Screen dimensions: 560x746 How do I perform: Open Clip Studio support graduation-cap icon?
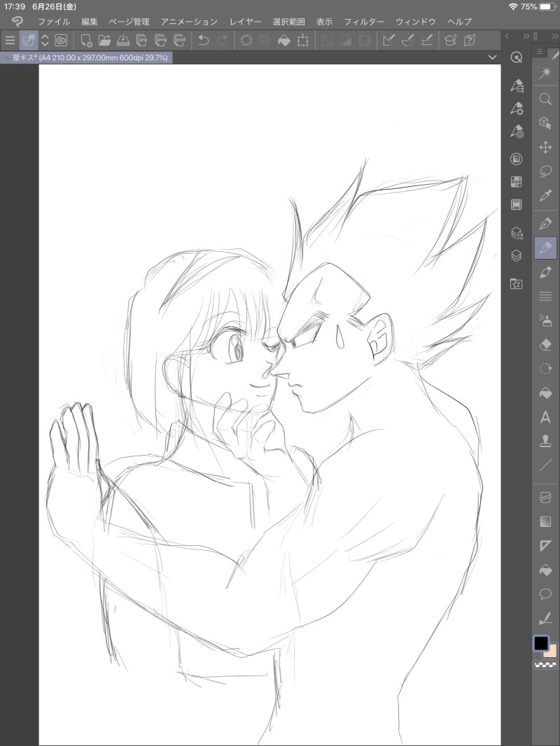pyautogui.click(x=450, y=41)
